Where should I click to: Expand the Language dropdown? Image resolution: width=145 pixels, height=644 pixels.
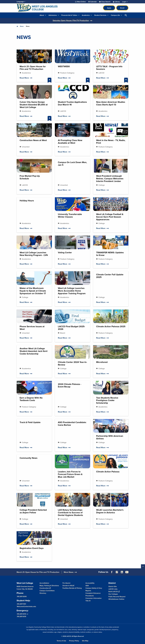tap(21, 2)
